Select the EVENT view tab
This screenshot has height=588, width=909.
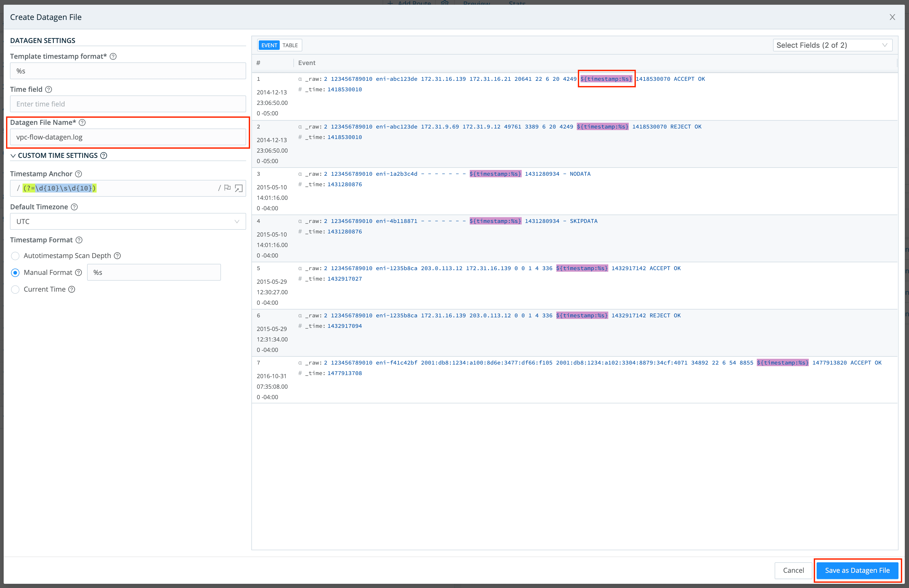(269, 45)
